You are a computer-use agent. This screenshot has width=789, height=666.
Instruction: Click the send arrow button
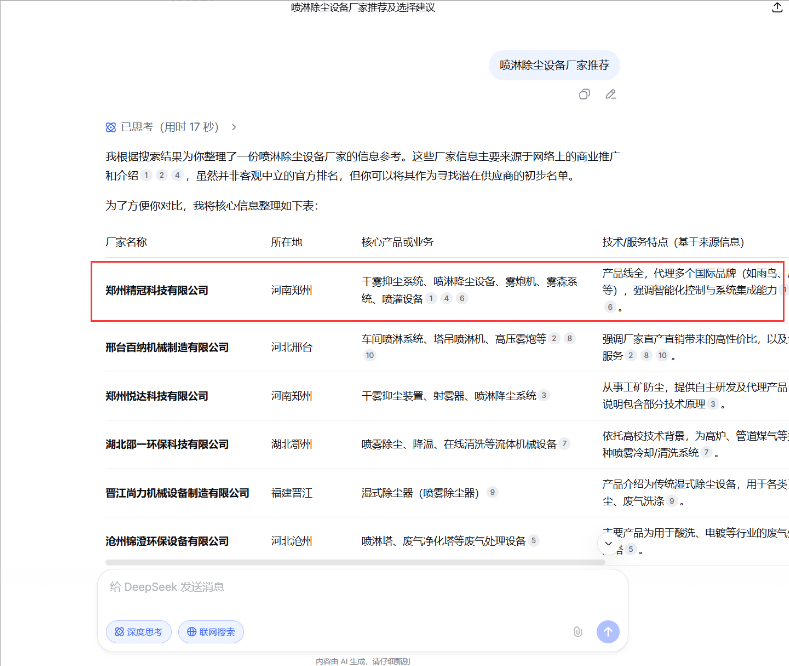click(608, 632)
